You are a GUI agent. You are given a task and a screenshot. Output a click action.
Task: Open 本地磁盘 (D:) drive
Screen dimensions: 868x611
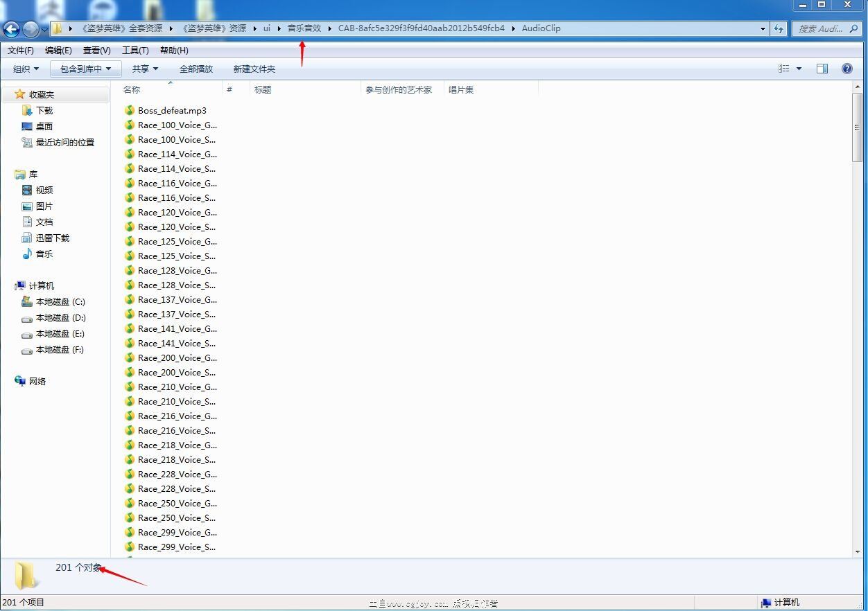(x=60, y=317)
